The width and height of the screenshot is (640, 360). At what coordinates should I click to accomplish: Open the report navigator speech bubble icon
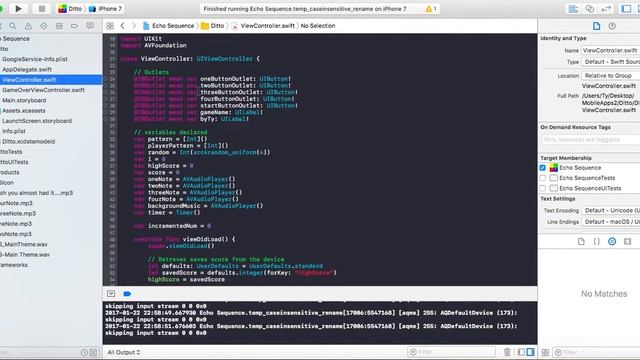(x=90, y=26)
